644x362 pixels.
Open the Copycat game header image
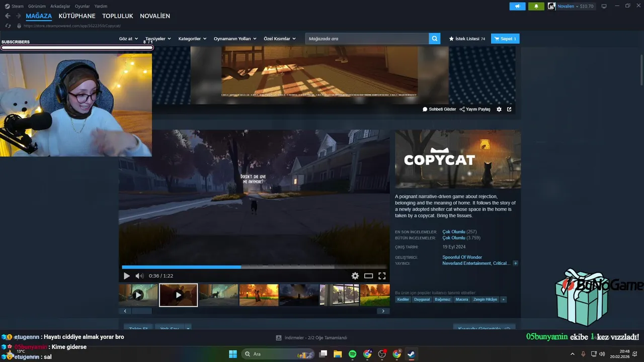[458, 159]
